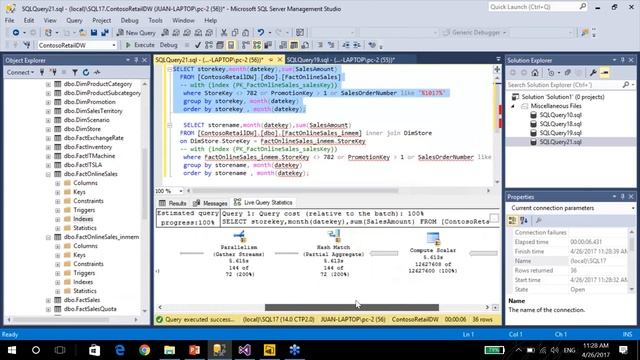Expand Columns under dbo.FactOnlineSales_inmem
Screen dimensions: 640x360
(x=58, y=246)
